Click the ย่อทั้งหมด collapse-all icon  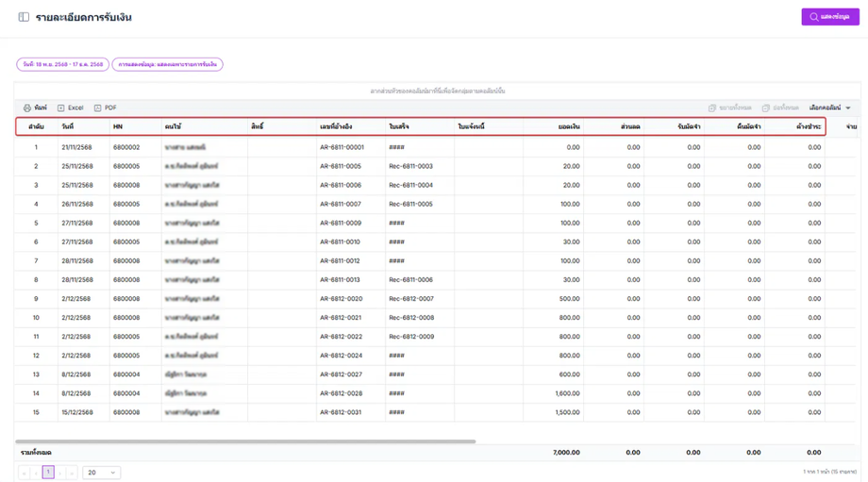[x=766, y=108]
